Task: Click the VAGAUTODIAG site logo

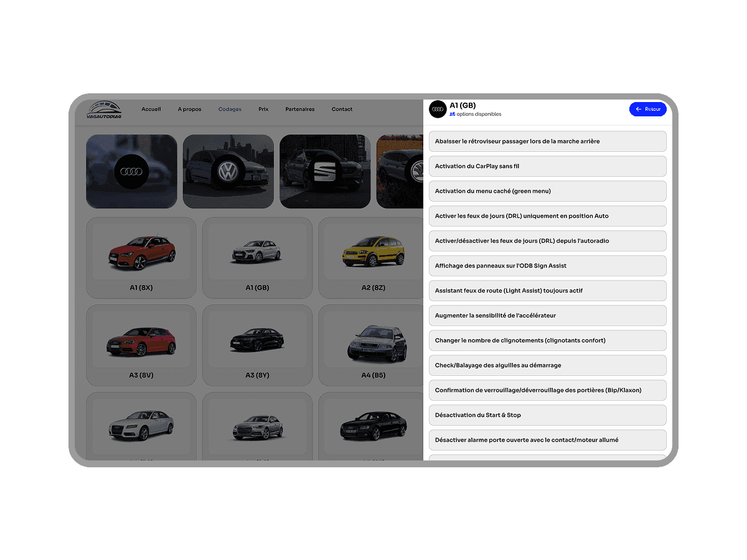Action: point(105,109)
